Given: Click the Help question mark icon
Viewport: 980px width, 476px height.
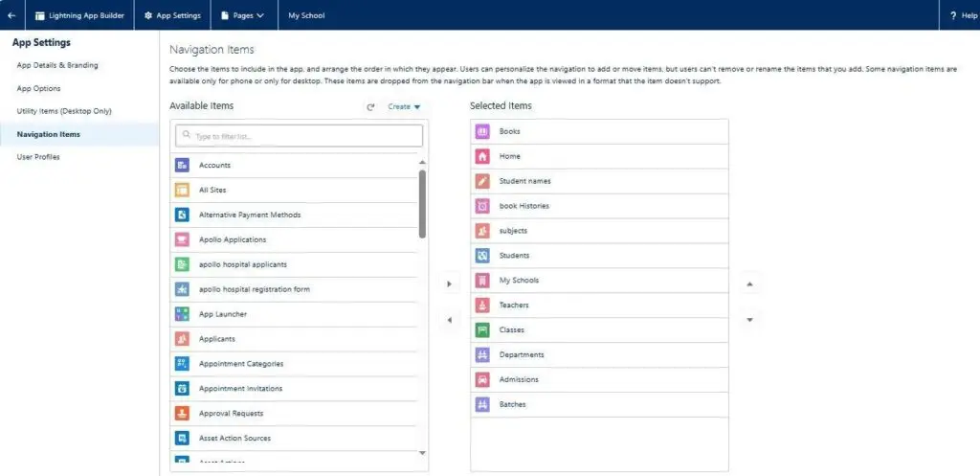Looking at the screenshot, I should (953, 15).
